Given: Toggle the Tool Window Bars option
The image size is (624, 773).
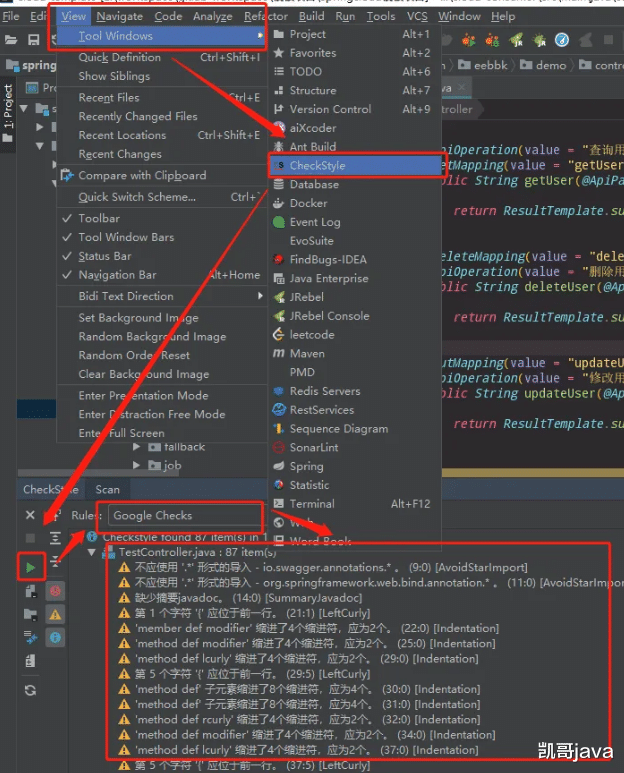Looking at the screenshot, I should point(162,237).
